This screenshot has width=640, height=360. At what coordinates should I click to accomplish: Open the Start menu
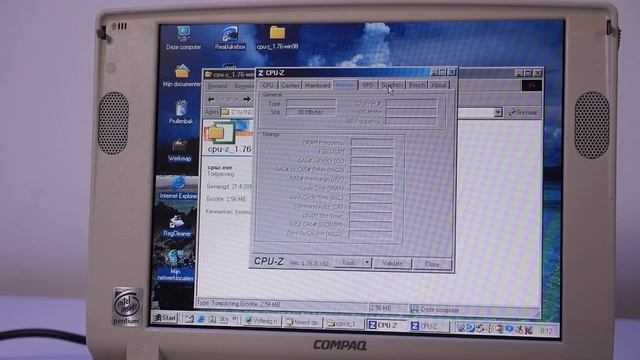[165, 318]
